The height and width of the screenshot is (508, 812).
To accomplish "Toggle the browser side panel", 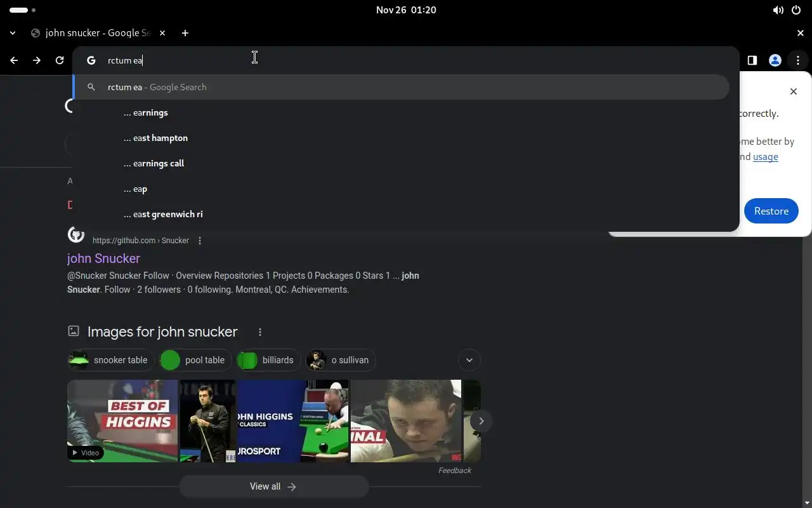I will pyautogui.click(x=752, y=60).
